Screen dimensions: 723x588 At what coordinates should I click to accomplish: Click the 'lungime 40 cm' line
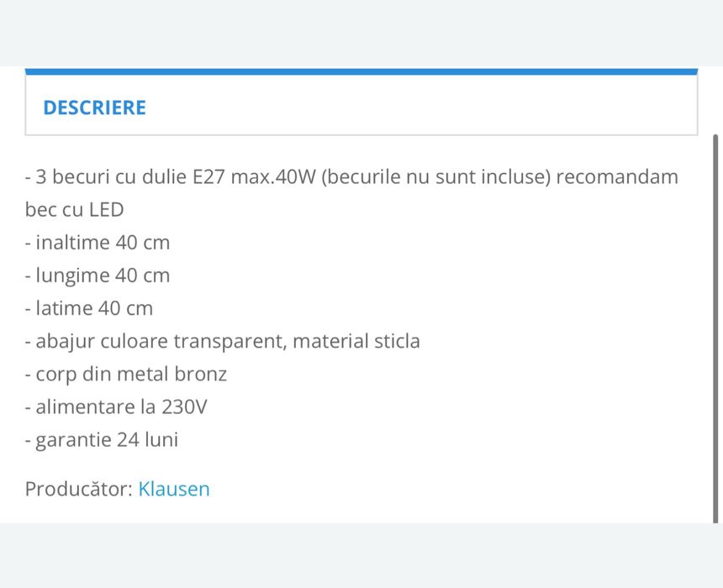click(x=103, y=276)
